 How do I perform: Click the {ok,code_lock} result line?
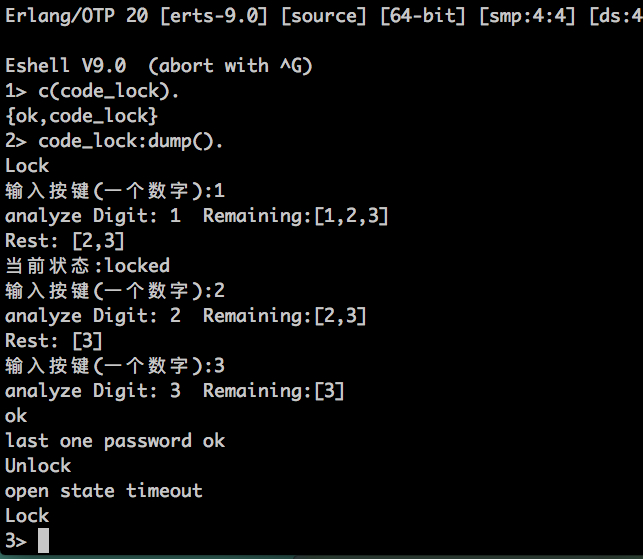pos(81,116)
